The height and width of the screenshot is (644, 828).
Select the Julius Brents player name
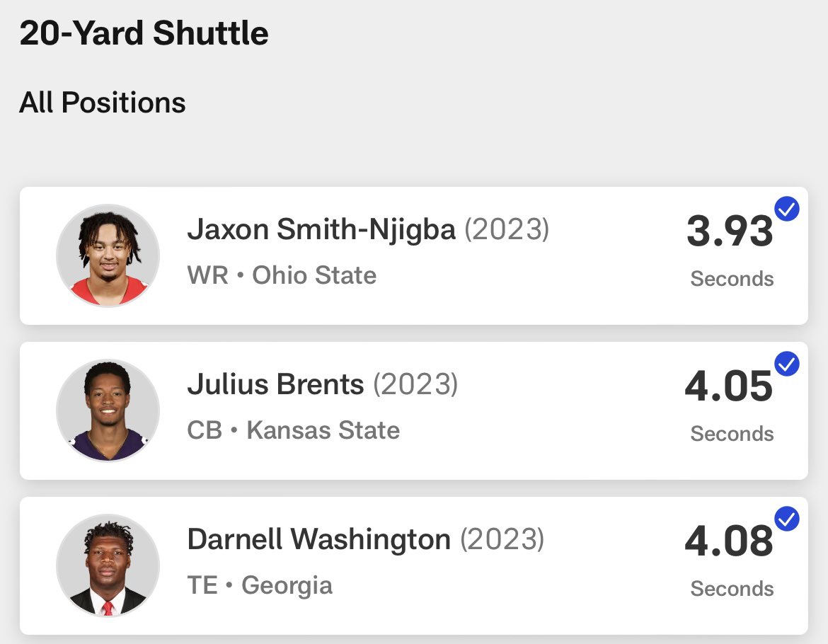coord(276,384)
